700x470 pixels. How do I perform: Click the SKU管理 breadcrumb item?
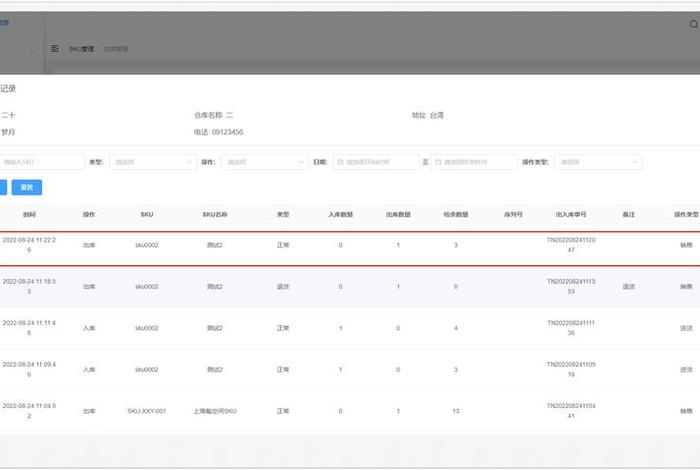point(81,48)
